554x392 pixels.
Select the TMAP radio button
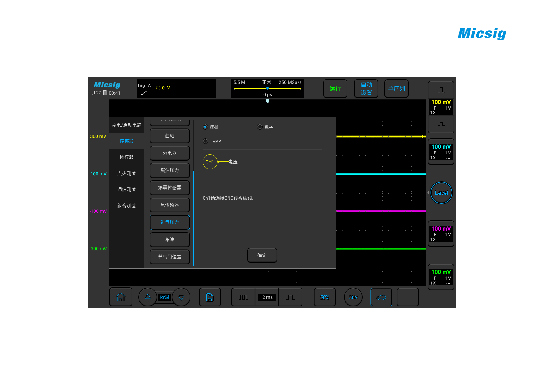pos(205,141)
